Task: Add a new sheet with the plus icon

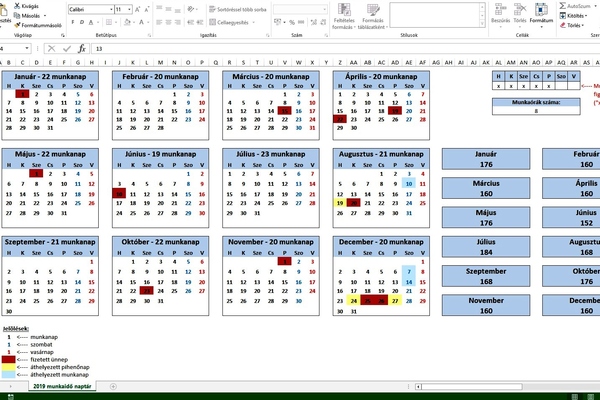Action: click(113, 387)
